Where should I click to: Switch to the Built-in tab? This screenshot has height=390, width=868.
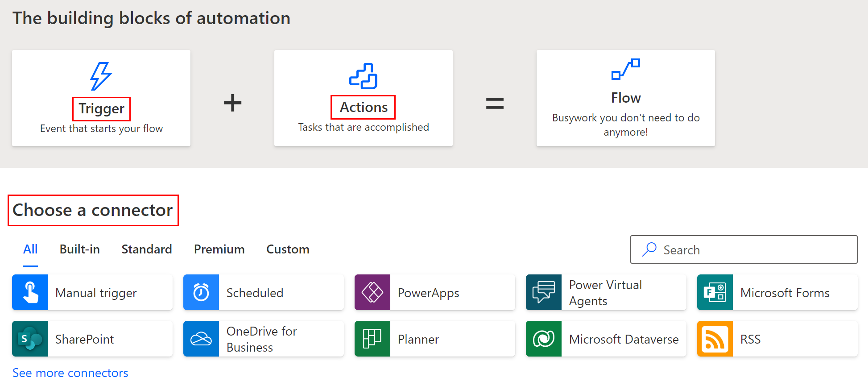pyautogui.click(x=80, y=249)
